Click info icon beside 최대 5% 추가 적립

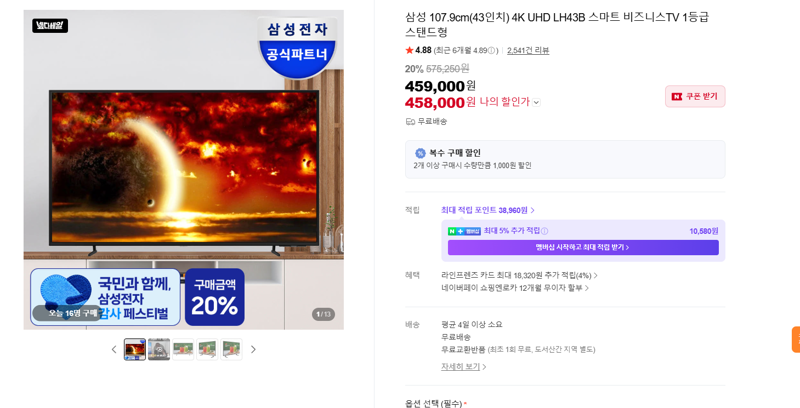(544, 231)
